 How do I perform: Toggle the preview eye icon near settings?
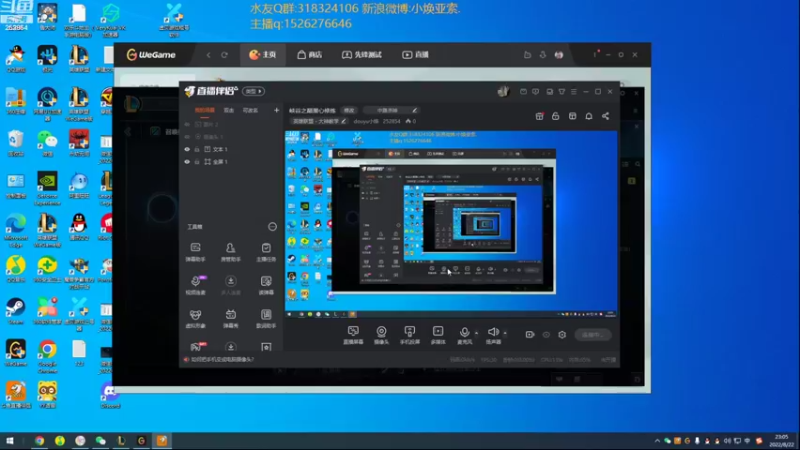[546, 335]
